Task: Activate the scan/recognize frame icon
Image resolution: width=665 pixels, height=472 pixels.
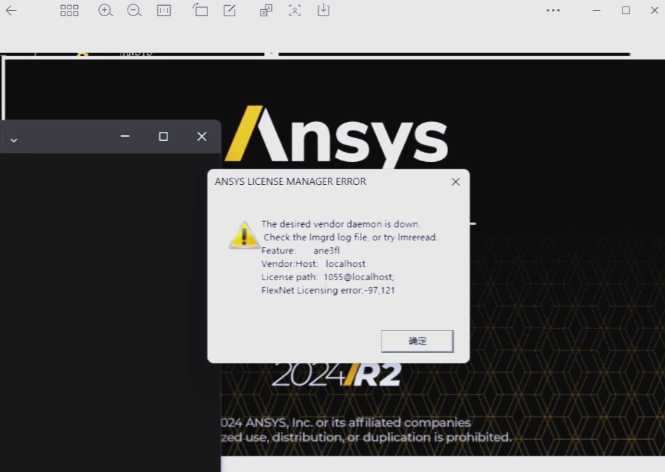Action: pyautogui.click(x=295, y=10)
